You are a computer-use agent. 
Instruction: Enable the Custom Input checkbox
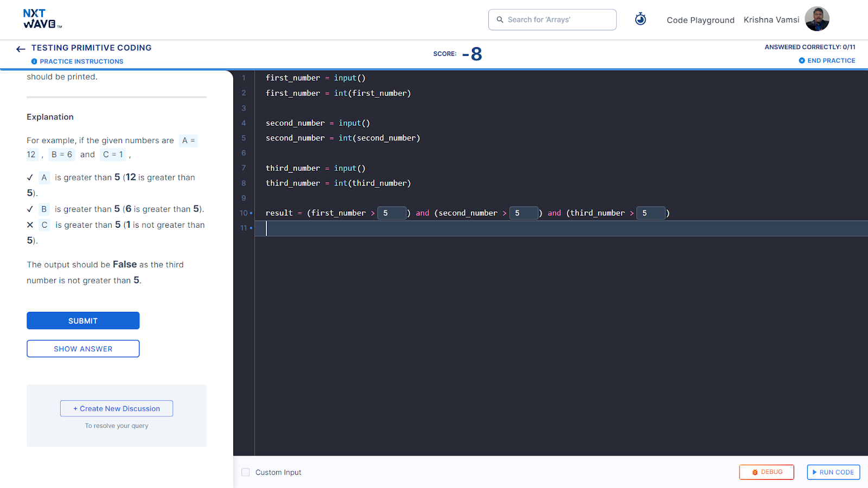point(246,472)
